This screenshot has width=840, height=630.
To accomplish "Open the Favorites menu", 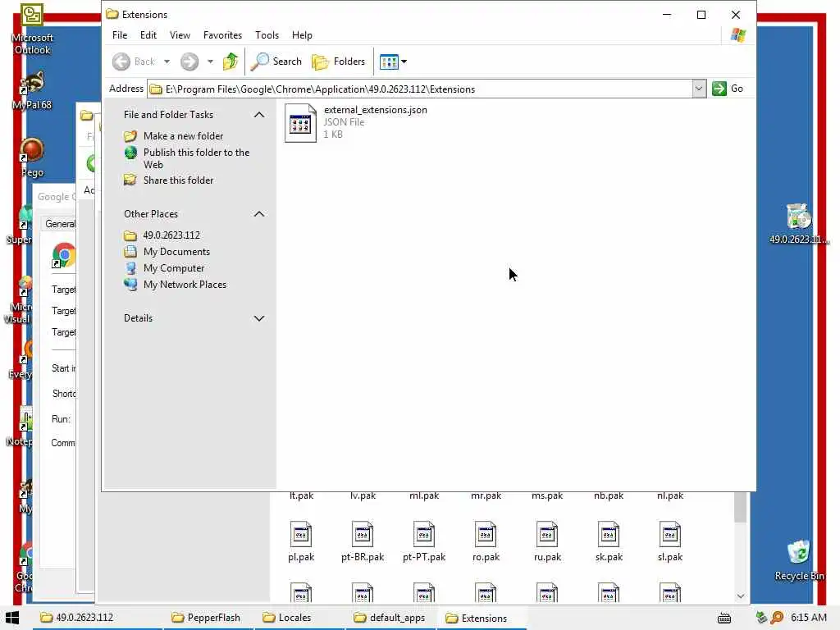I will (x=222, y=35).
